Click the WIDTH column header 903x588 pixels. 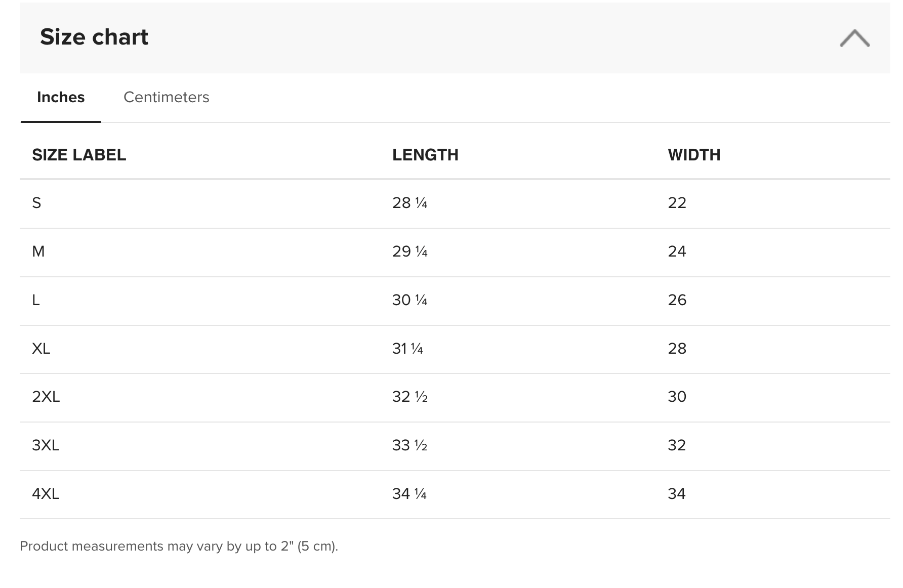(694, 155)
